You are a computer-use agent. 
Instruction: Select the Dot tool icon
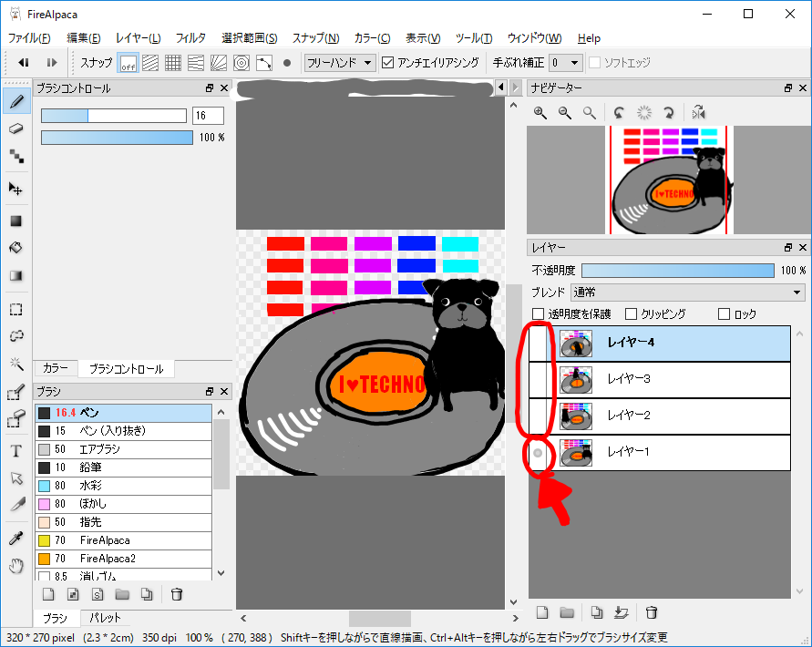[x=16, y=156]
